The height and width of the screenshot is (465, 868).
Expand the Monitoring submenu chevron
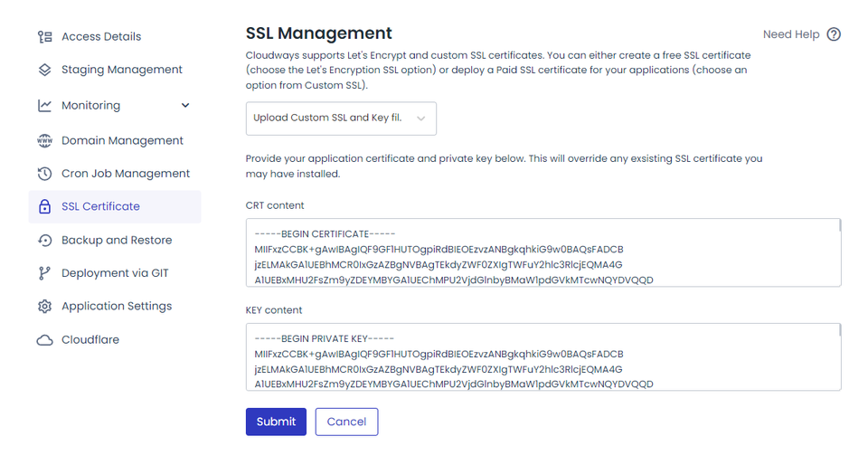(185, 106)
